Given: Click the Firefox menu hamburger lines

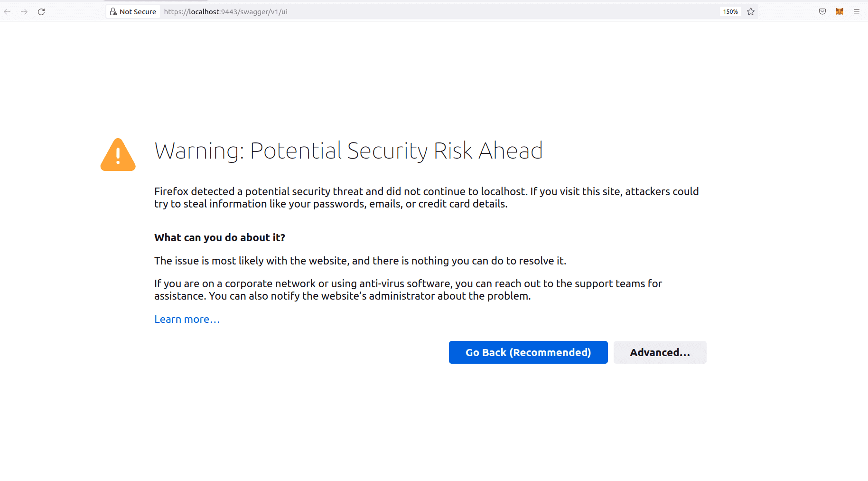Looking at the screenshot, I should pos(857,11).
